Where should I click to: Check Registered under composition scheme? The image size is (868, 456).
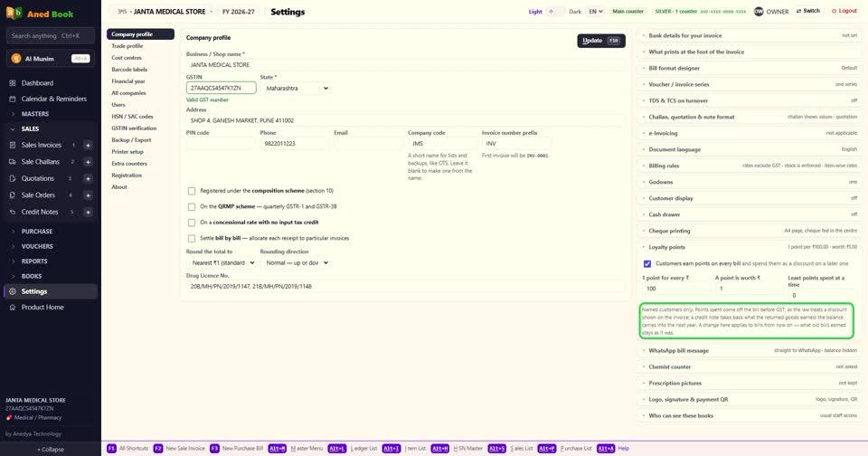pyautogui.click(x=192, y=191)
